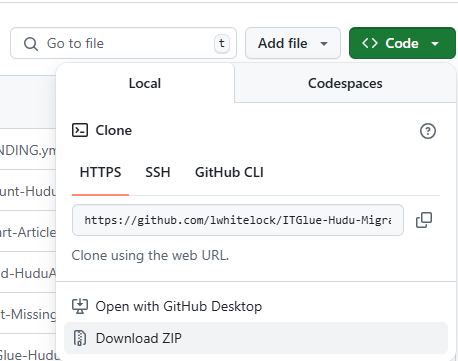The height and width of the screenshot is (361, 458).
Task: Click the search magnifier icon in Go to file
Action: [31, 44]
